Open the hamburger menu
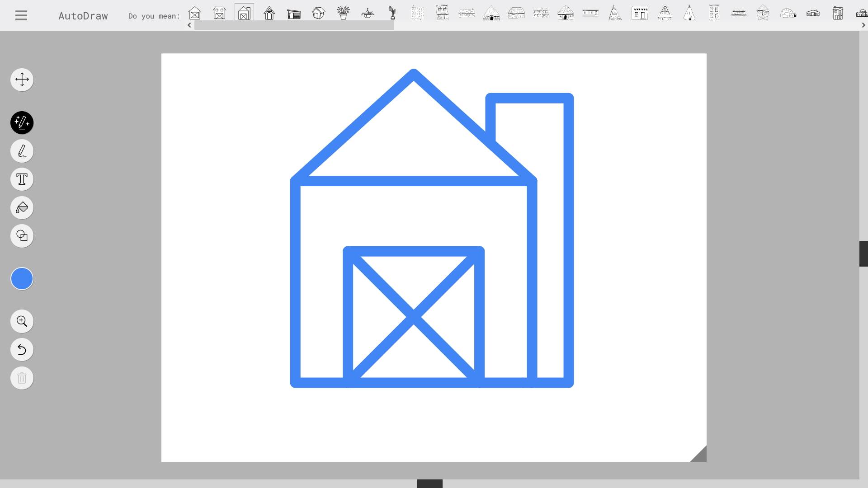The image size is (868, 488). tap(20, 15)
